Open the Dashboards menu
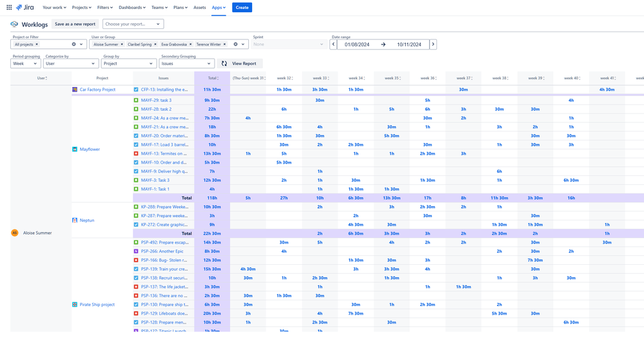Image resolution: width=644 pixels, height=348 pixels. (x=132, y=8)
